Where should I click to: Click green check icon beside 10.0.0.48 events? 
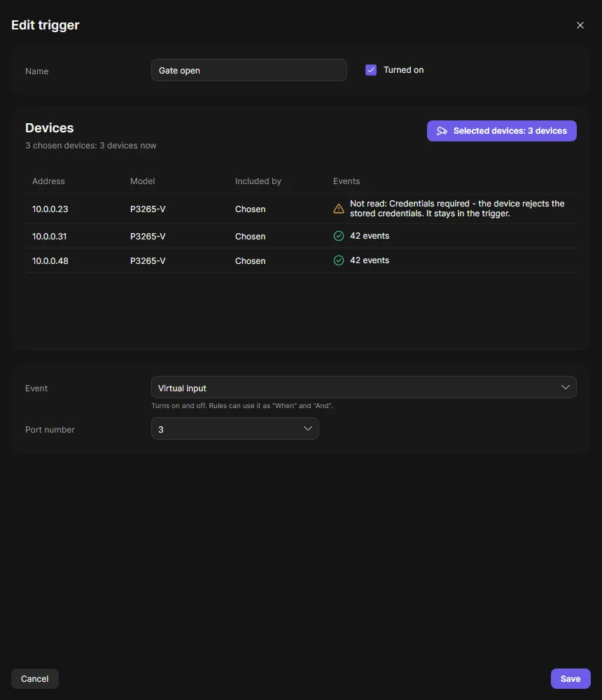point(339,260)
